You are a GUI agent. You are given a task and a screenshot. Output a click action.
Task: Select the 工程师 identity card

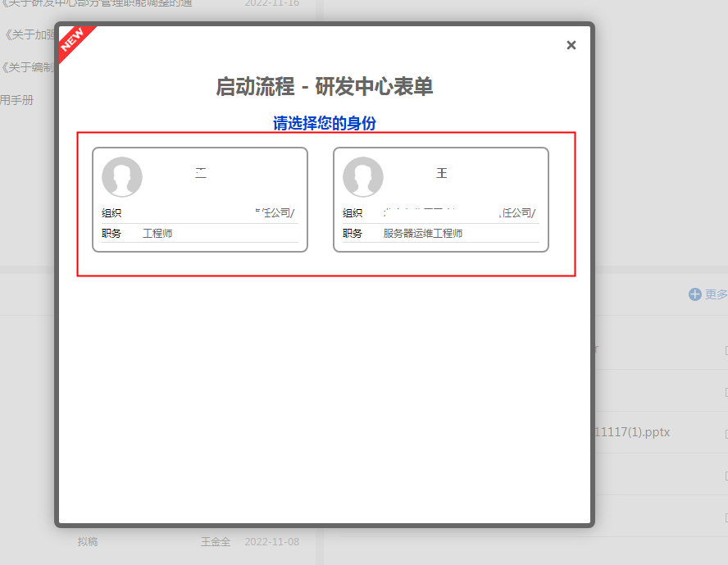199,198
